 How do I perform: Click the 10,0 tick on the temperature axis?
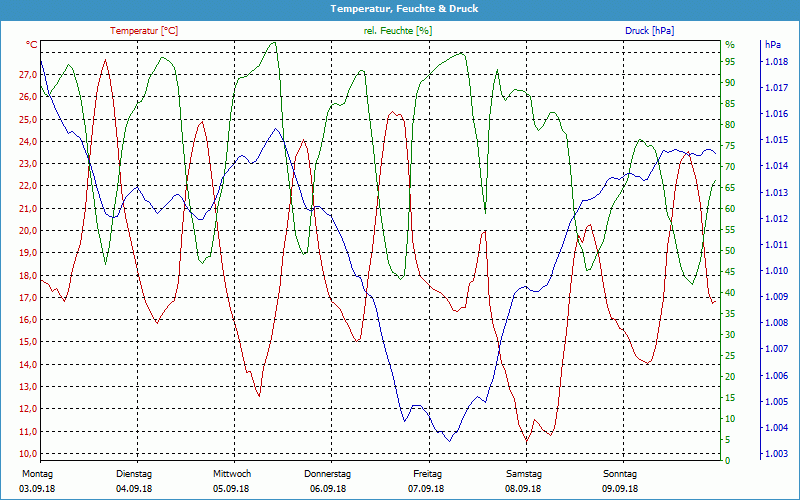28,454
